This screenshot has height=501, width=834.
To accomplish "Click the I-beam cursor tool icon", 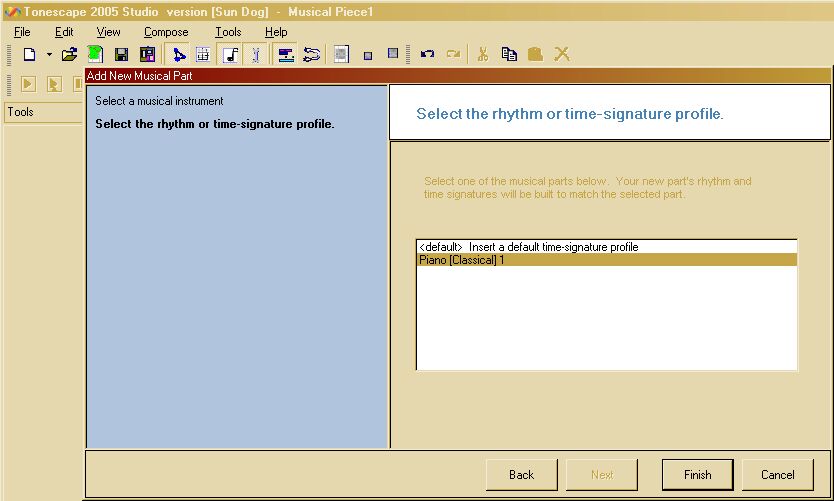I will tap(256, 54).
